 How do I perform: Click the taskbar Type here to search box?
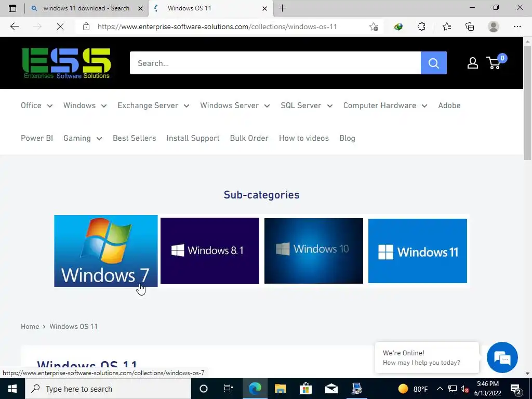pyautogui.click(x=108, y=389)
